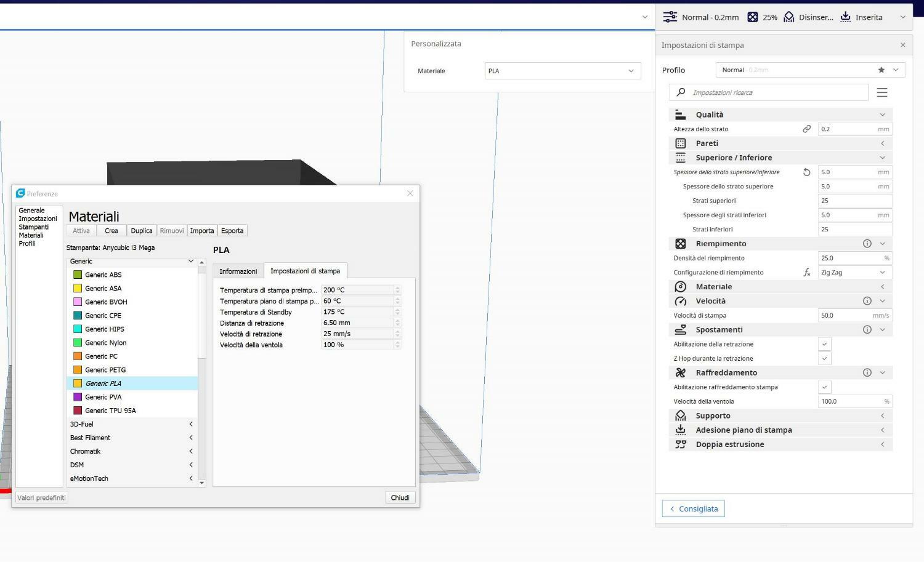Toggle Abilitazione della retrazione checkbox
924x562 pixels.
point(824,344)
